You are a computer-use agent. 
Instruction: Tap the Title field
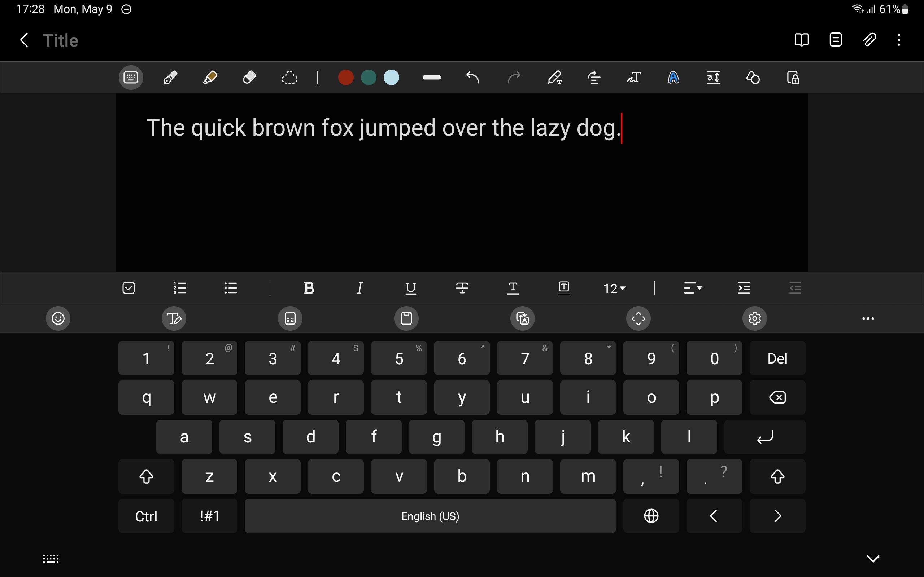(61, 40)
